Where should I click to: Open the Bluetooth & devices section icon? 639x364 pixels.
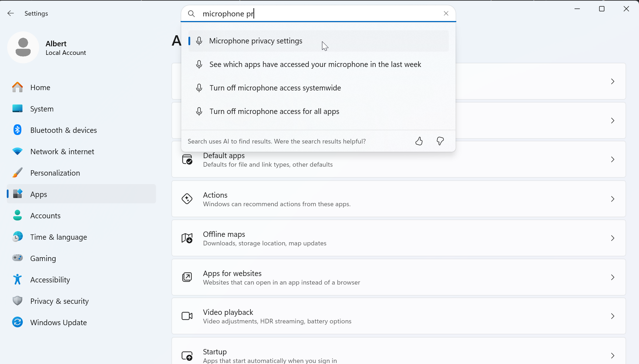point(17,130)
